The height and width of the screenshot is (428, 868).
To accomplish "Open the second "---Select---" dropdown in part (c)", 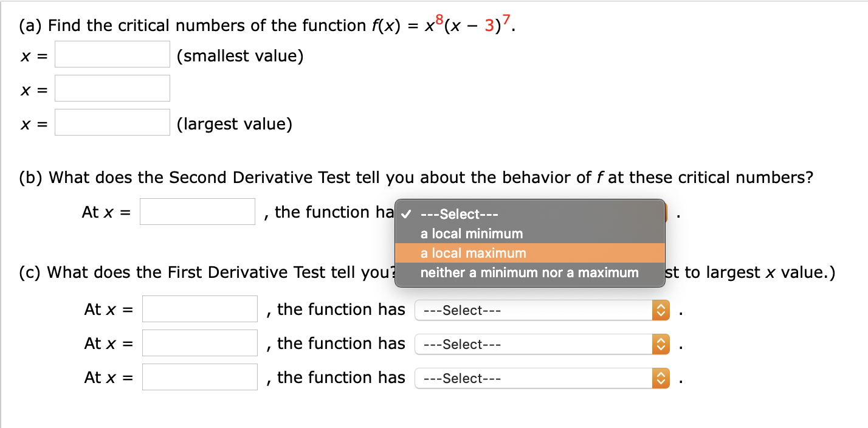I will 535,344.
